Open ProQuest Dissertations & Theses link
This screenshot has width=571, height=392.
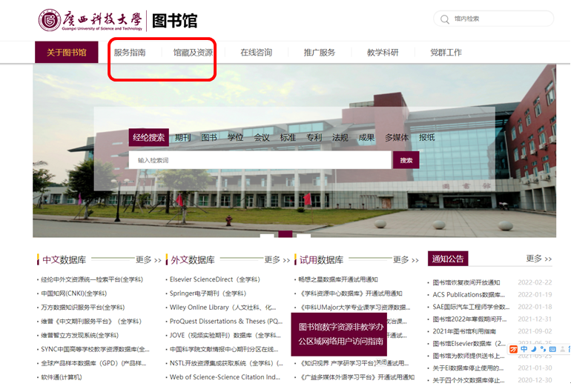click(226, 322)
